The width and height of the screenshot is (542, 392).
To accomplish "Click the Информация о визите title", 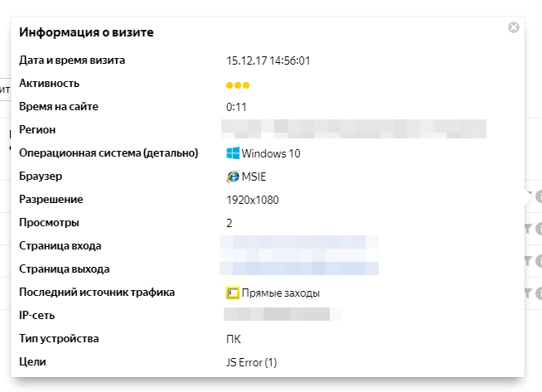I will 87,32.
